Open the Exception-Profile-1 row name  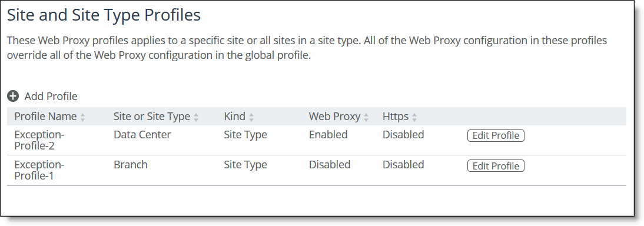point(39,170)
